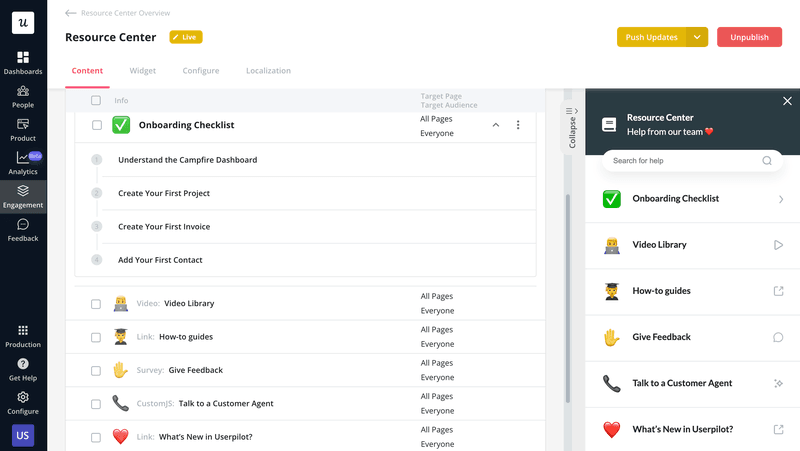This screenshot has width=800, height=451.
Task: Click the Unpublish button
Action: pos(749,37)
